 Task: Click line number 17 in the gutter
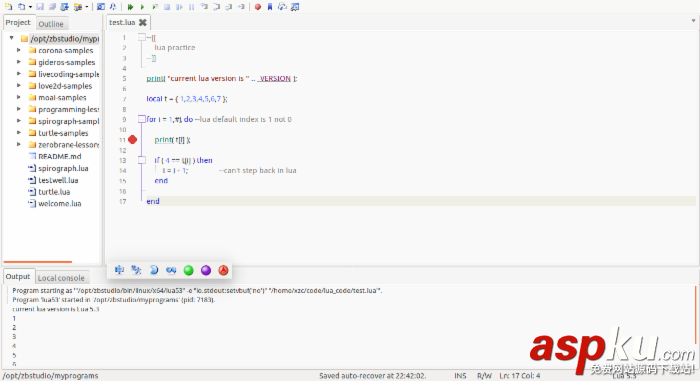coord(123,201)
